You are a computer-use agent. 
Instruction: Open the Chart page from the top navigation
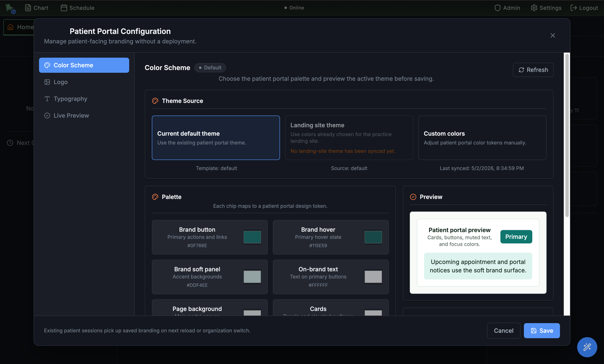coord(36,8)
